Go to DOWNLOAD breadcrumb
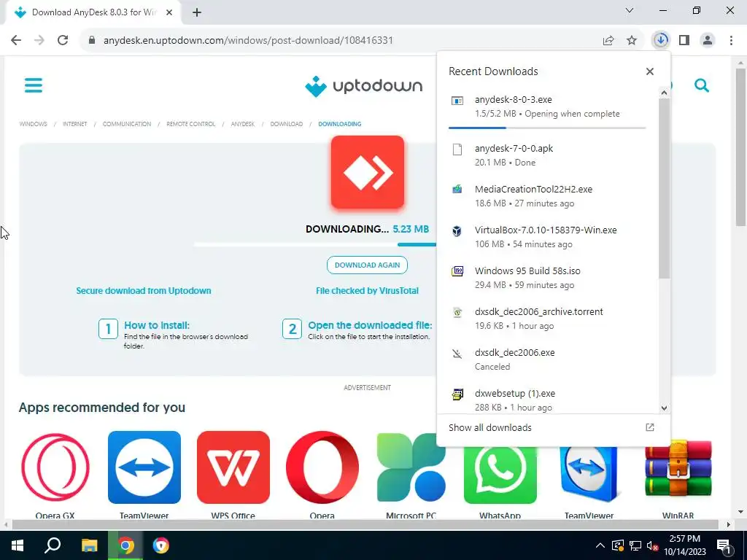 286,124
